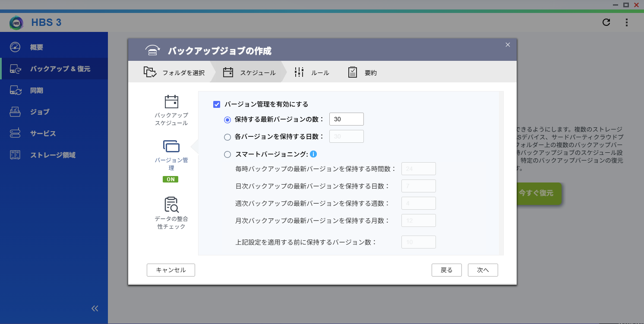Select the データの整合性チェック section icon
The width and height of the screenshot is (644, 324).
pos(171,204)
